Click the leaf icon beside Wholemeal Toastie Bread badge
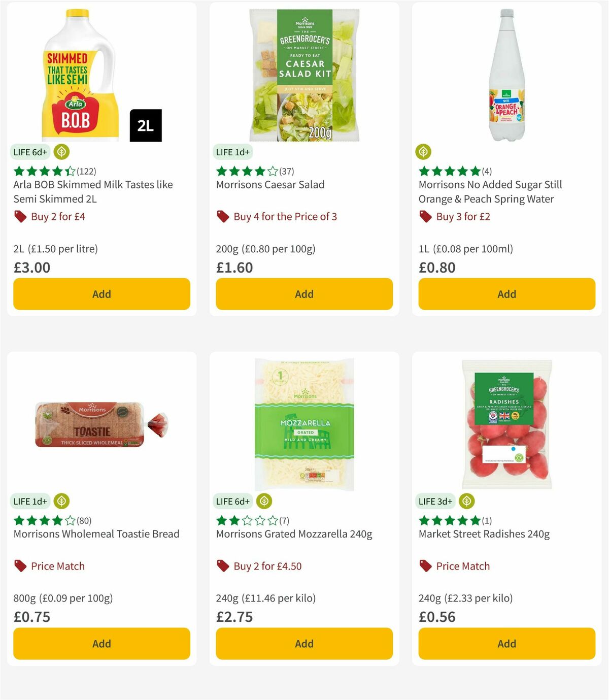 62,501
